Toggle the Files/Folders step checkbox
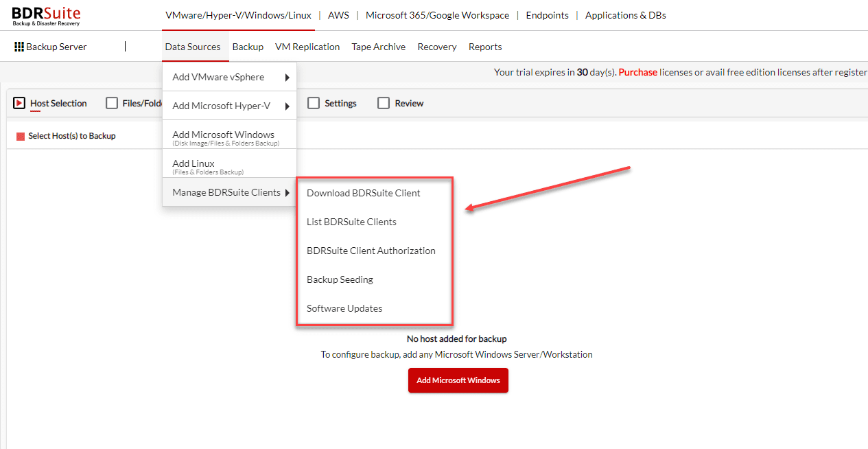The height and width of the screenshot is (449, 868). (x=112, y=103)
